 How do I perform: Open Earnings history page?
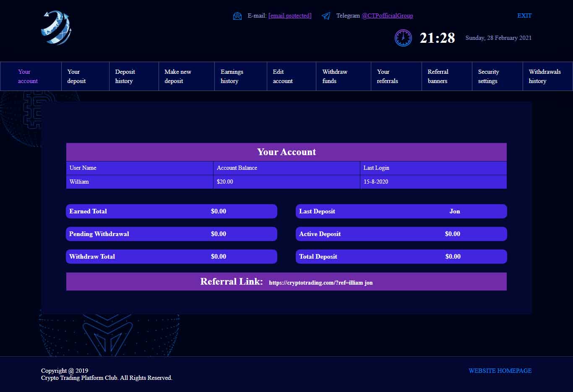pyautogui.click(x=241, y=76)
